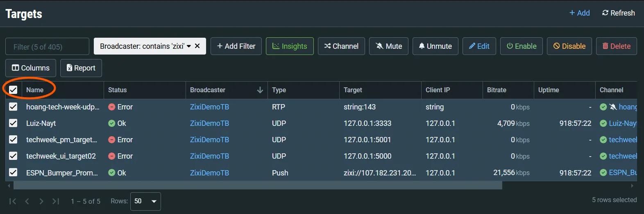Click the Luiz-Nayt target name
644x214 pixels.
41,123
